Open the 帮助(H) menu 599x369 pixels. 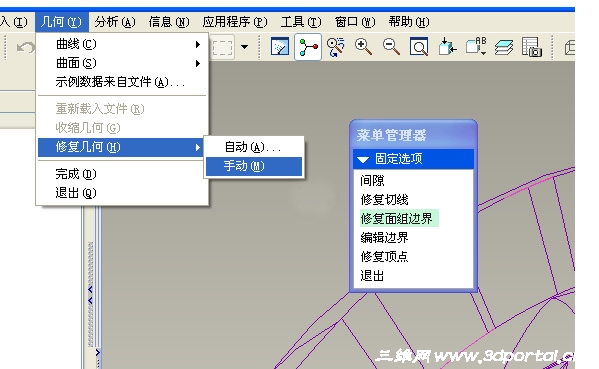point(409,22)
